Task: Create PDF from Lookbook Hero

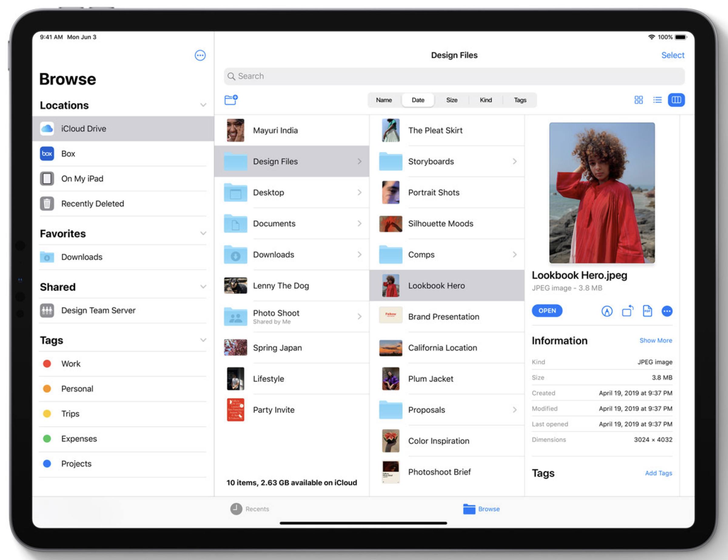Action: pyautogui.click(x=647, y=311)
